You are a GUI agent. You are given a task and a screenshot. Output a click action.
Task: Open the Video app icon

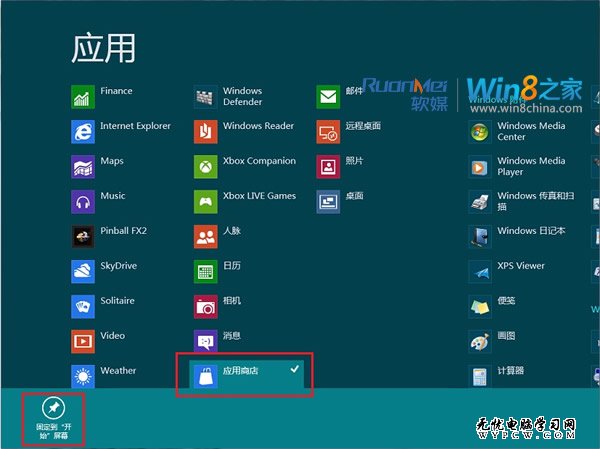(83, 341)
